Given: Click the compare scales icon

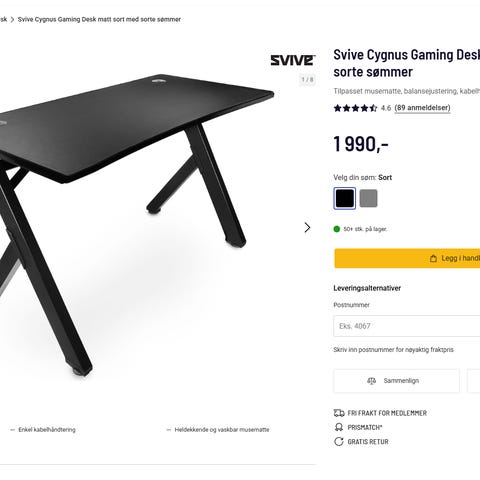Looking at the screenshot, I should point(371,381).
